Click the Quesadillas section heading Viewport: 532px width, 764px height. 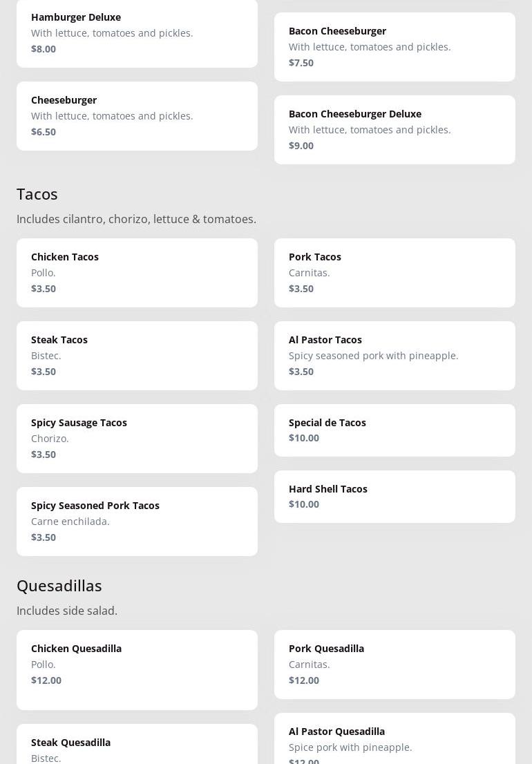[59, 586]
